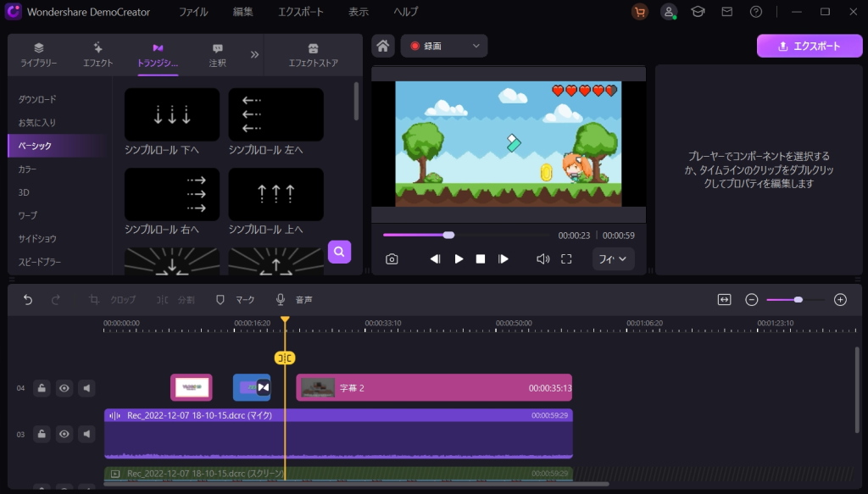Viewport: 868px width, 494px height.
Task: Hide track 04 with the eye icon
Action: point(64,388)
